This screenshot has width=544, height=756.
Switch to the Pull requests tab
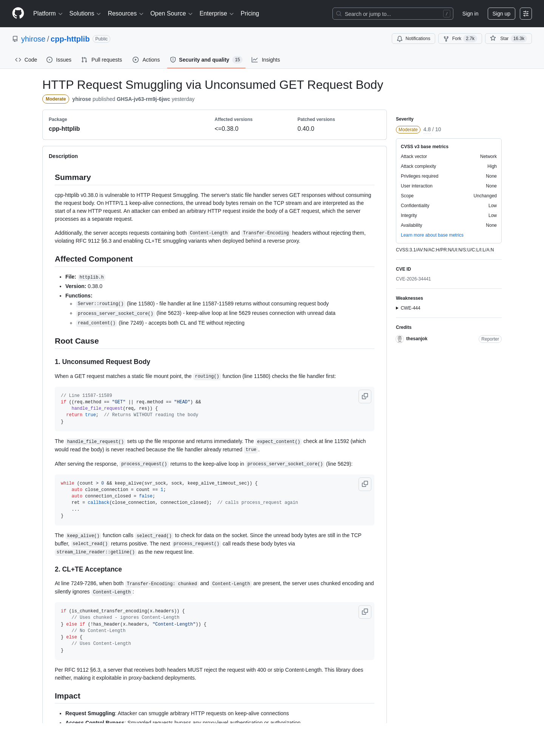coord(102,60)
